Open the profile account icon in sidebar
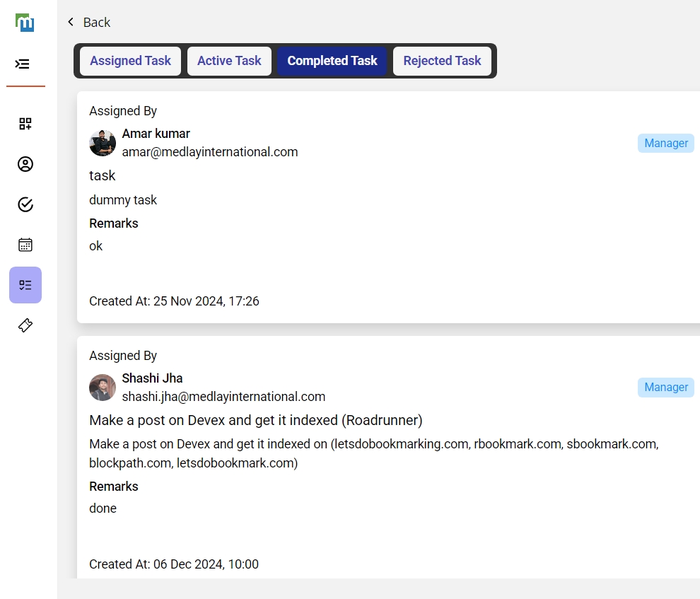Screen dimensions: 700x599 [x=25, y=164]
